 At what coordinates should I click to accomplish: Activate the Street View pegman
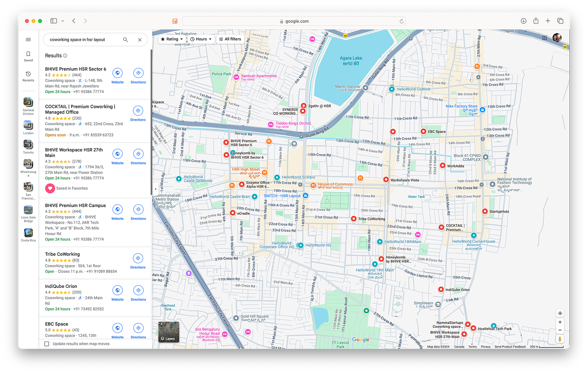560,339
